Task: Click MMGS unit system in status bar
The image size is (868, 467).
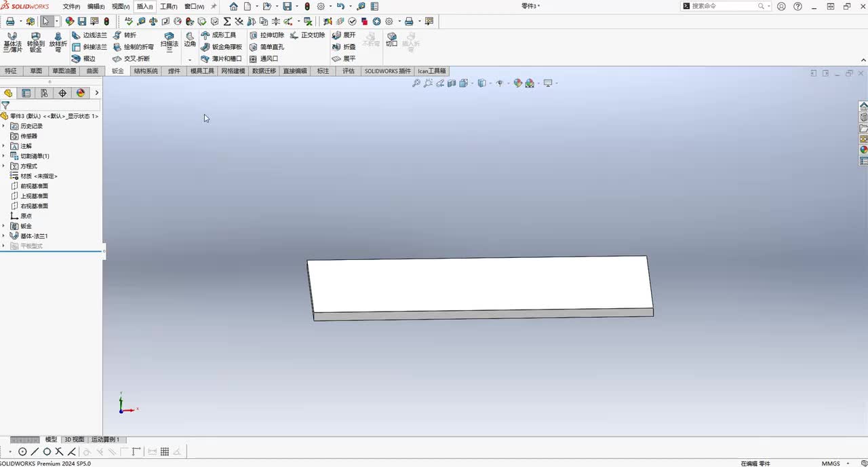Action: [831, 464]
